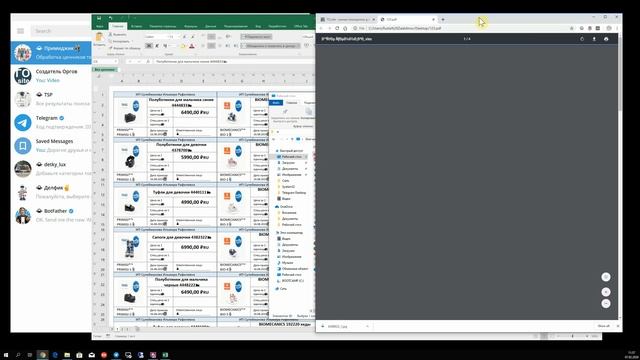Click the Telegram Search field
Screen dimensions: 640x360
(61, 31)
